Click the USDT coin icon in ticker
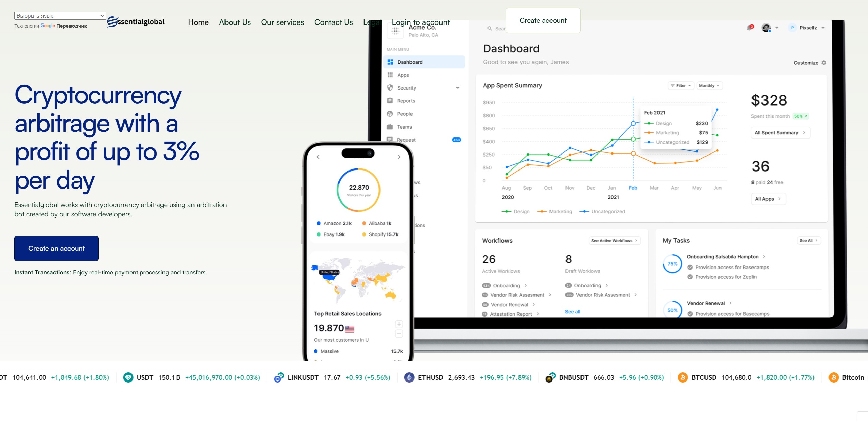This screenshot has height=421, width=868. pyautogui.click(x=128, y=377)
